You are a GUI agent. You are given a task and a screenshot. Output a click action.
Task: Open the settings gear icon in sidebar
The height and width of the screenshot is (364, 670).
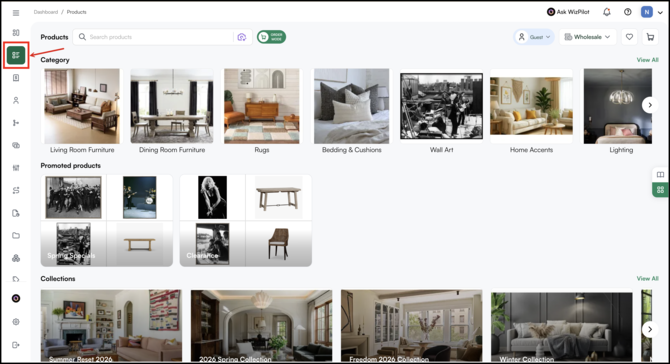pyautogui.click(x=16, y=322)
